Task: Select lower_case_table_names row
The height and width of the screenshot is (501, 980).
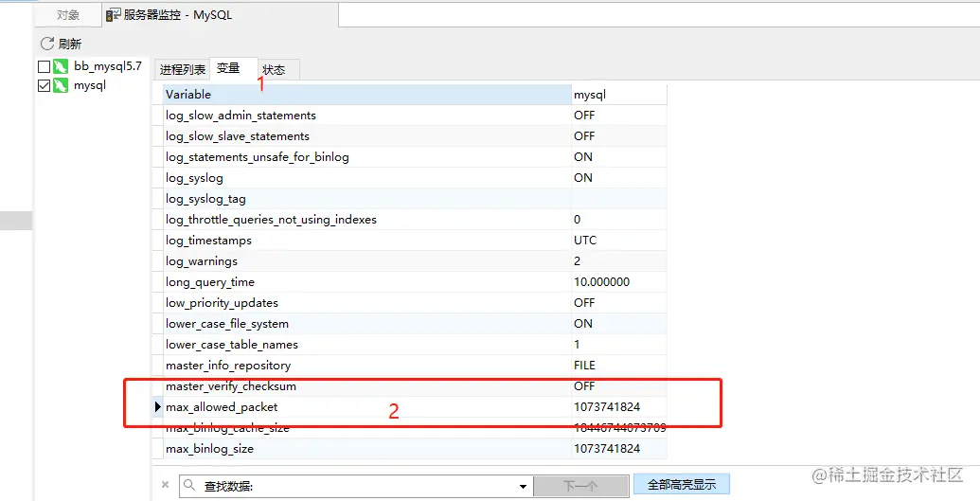Action: pyautogui.click(x=409, y=345)
